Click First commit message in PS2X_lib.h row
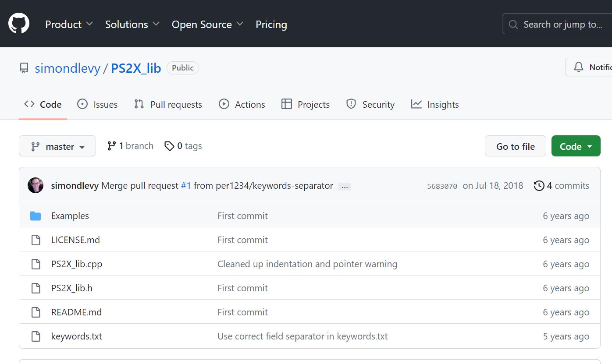Image resolution: width=612 pixels, height=364 pixels. point(242,288)
